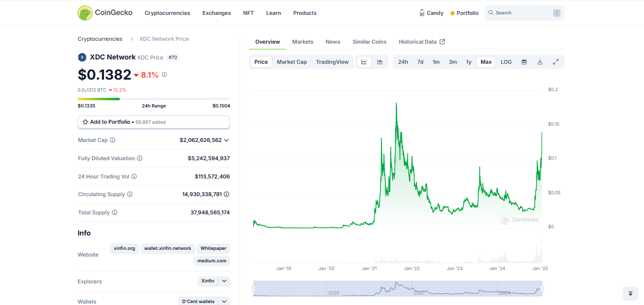This screenshot has height=305, width=644.
Task: Select the Max range option
Action: tap(486, 62)
